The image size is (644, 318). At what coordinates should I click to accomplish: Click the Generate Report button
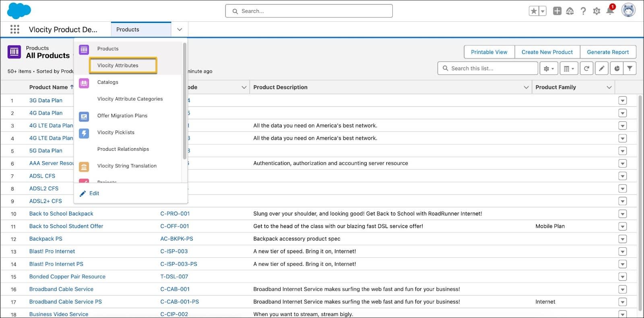point(608,52)
